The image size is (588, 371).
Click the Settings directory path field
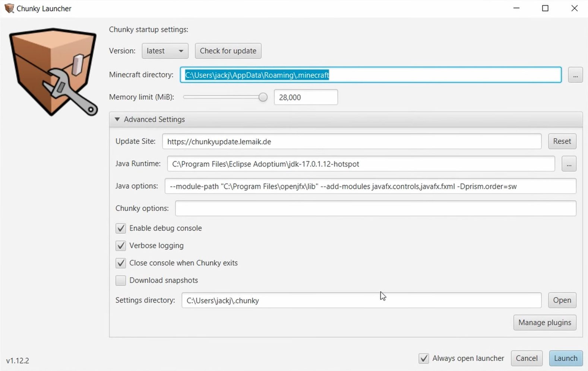click(361, 300)
